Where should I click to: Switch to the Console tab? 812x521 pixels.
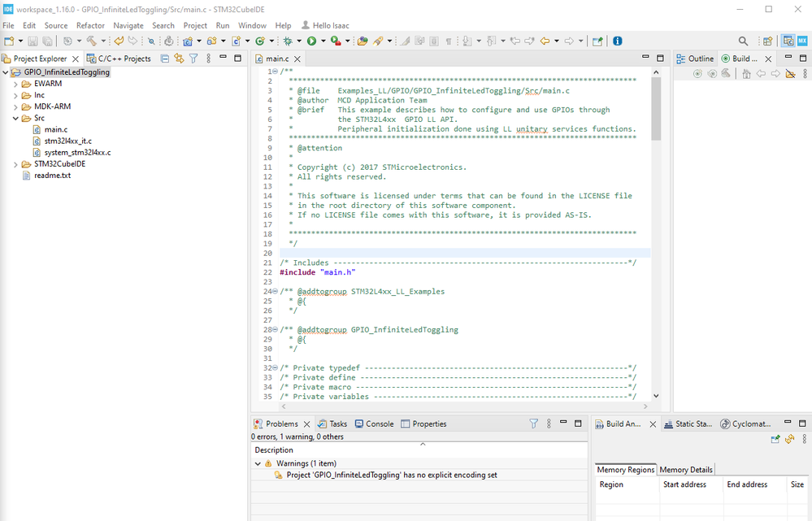coord(379,423)
